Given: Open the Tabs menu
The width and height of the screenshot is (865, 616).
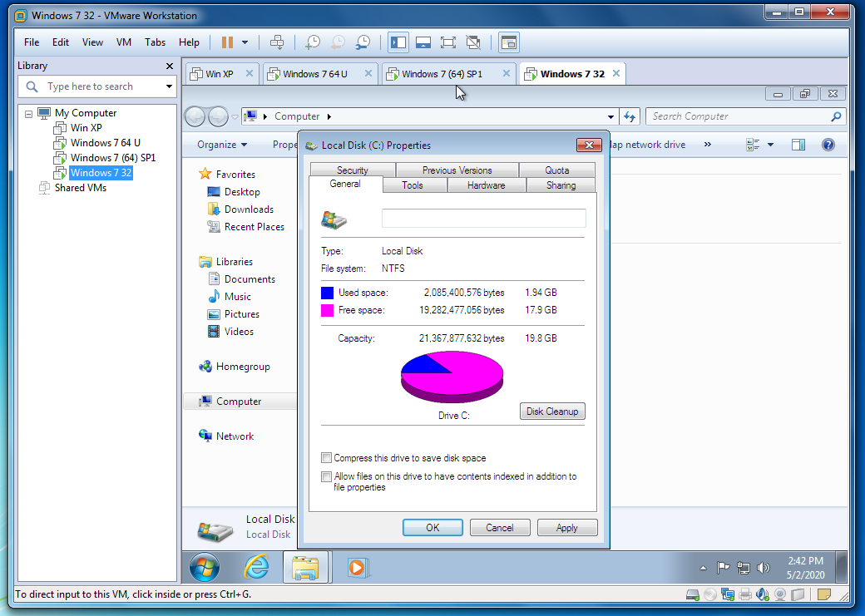Looking at the screenshot, I should [x=155, y=42].
